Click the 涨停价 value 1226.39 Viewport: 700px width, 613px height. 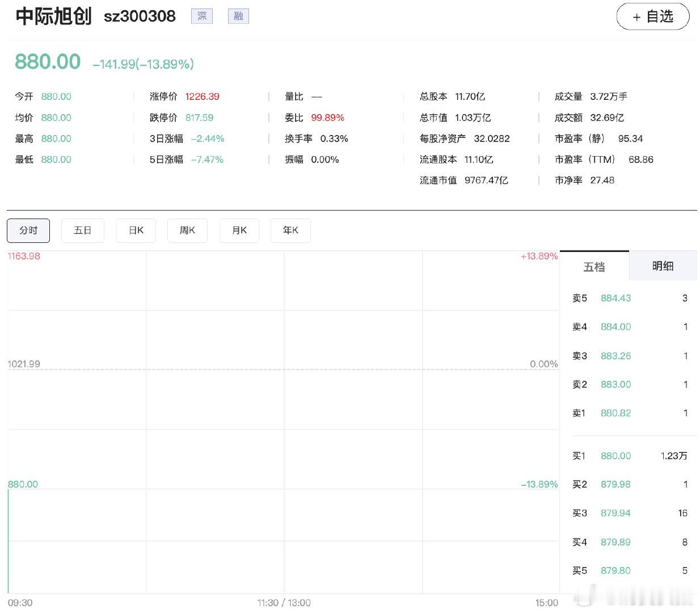coord(203,96)
